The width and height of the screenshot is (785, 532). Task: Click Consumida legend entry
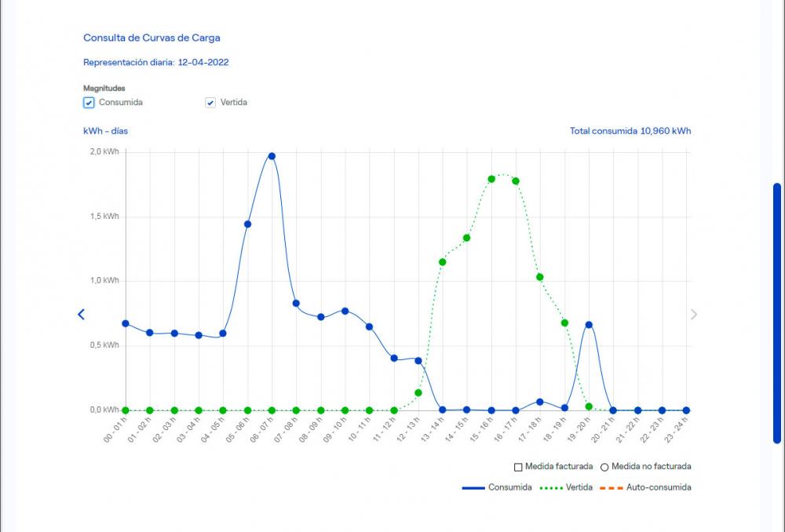click(497, 487)
